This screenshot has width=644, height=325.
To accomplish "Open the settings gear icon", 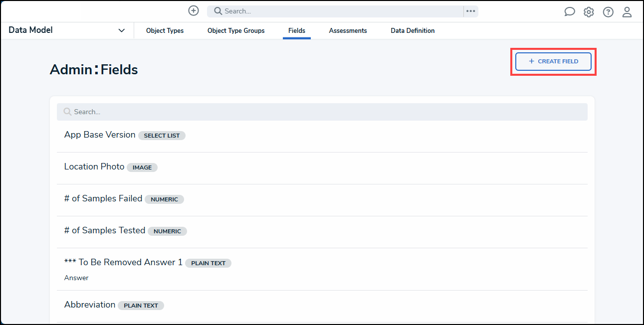I will click(x=589, y=12).
